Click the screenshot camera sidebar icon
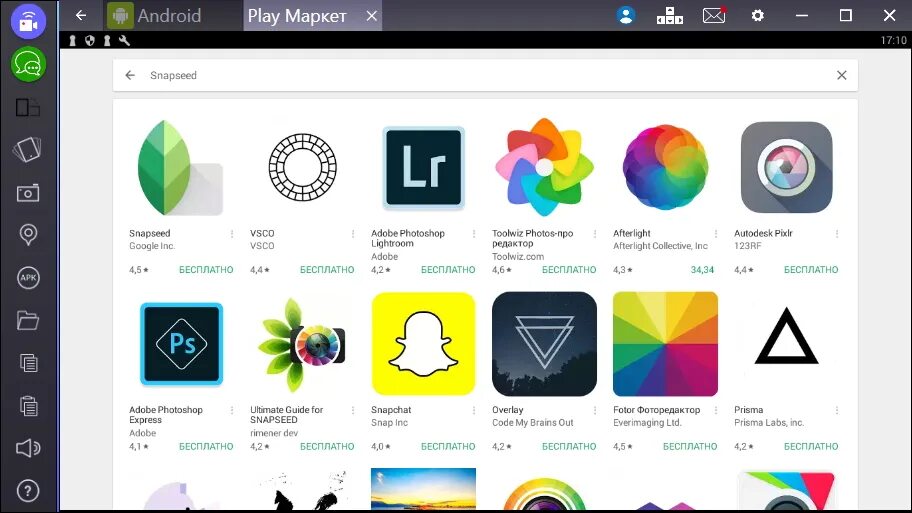912x513 pixels. (28, 193)
